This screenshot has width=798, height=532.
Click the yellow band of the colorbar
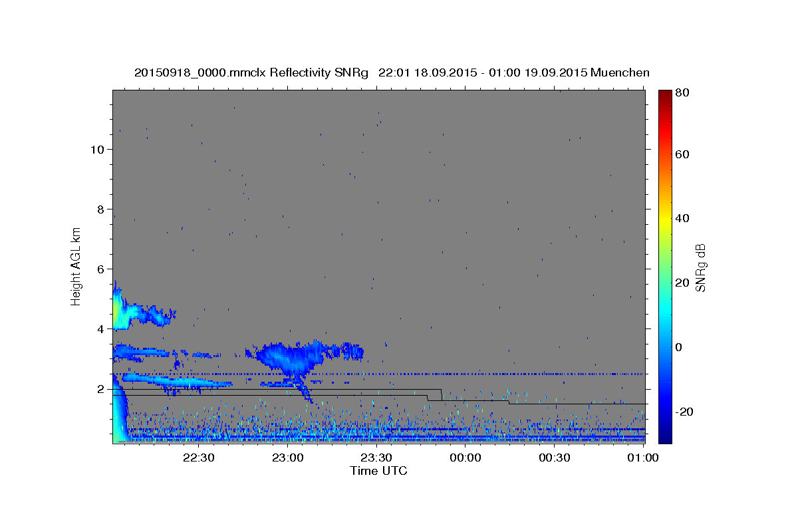click(x=665, y=219)
